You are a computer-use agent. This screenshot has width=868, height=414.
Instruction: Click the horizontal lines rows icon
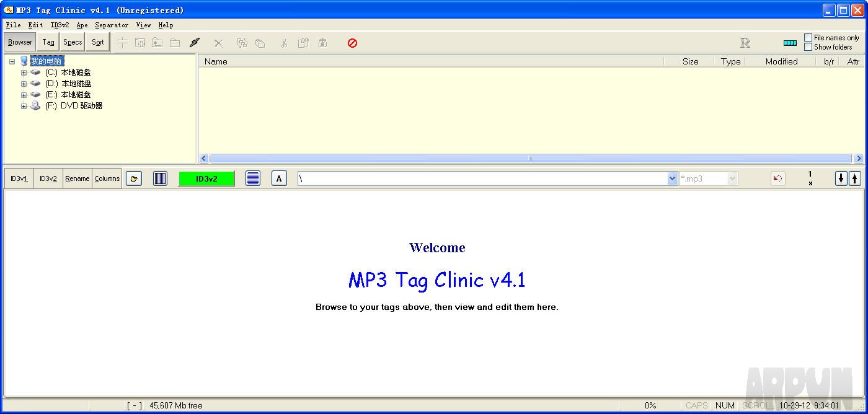tap(253, 178)
